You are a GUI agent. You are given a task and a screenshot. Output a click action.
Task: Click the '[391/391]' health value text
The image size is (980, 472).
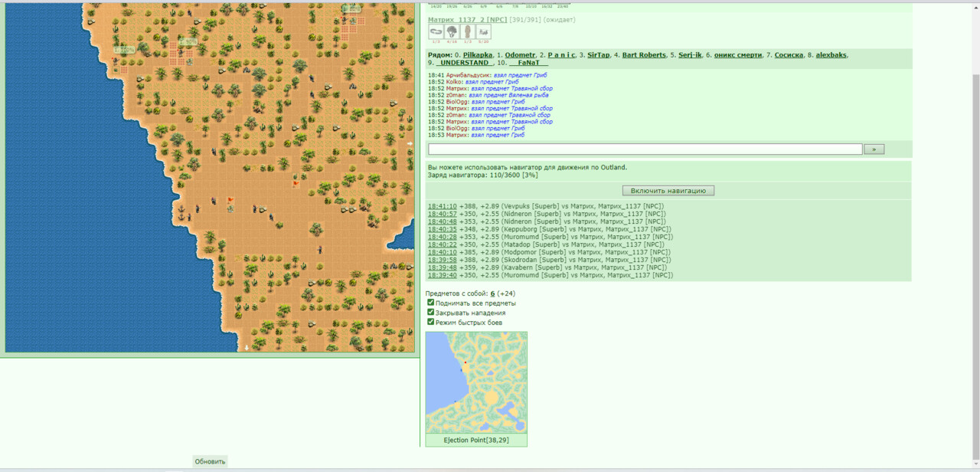(525, 20)
